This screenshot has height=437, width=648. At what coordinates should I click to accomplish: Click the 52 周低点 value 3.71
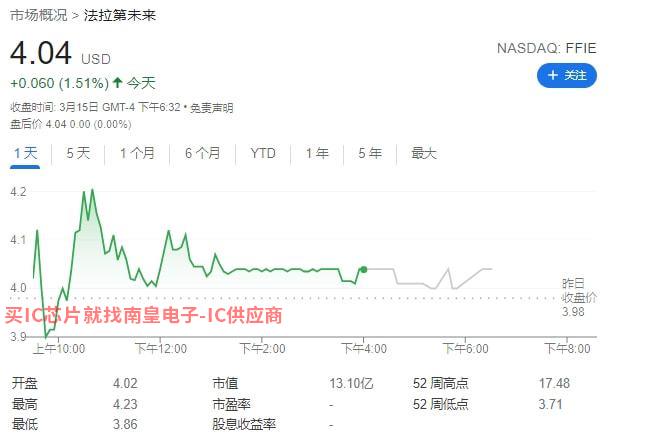coord(550,404)
